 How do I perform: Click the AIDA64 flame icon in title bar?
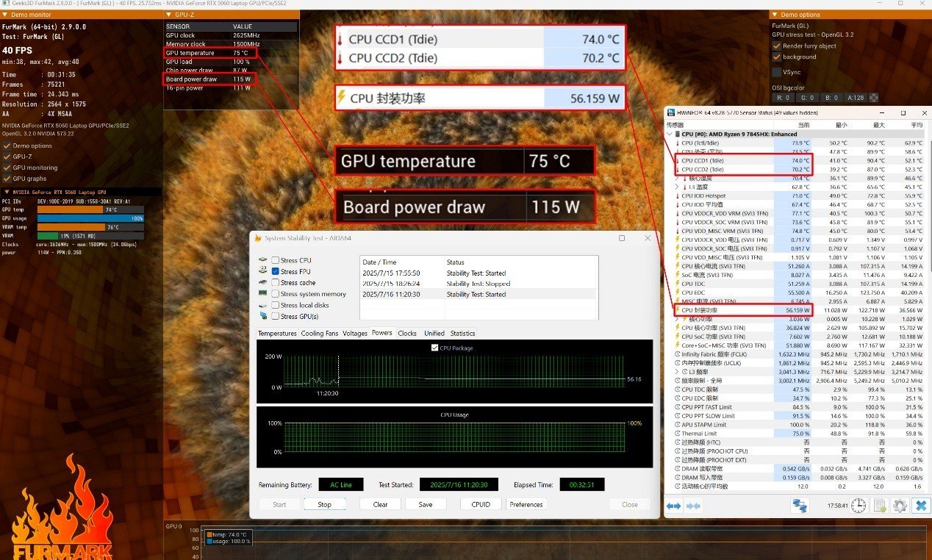[257, 238]
